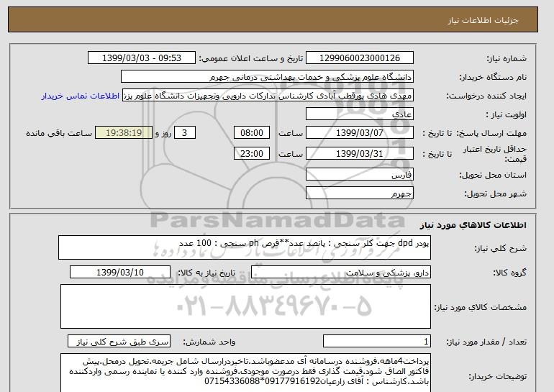Image resolution: width=554 pixels, height=392 pixels.
Task: Click label توضیحات خریدار
Action: [x=497, y=376]
